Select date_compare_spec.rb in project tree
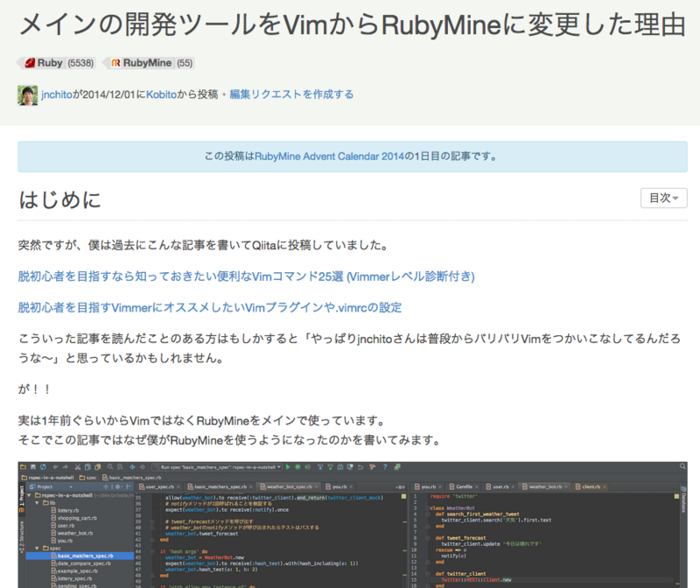Screen dimensions: 700x588 coord(80,563)
